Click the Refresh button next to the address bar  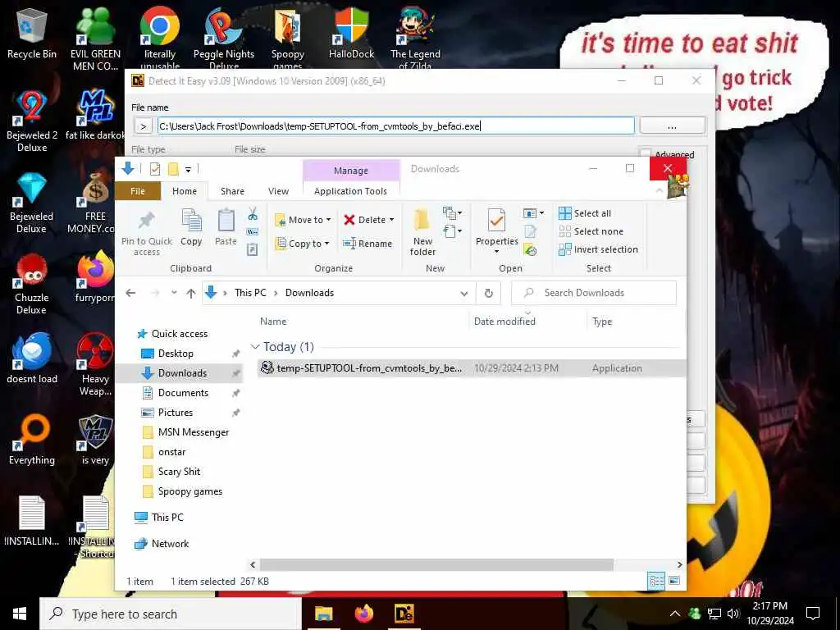[489, 293]
